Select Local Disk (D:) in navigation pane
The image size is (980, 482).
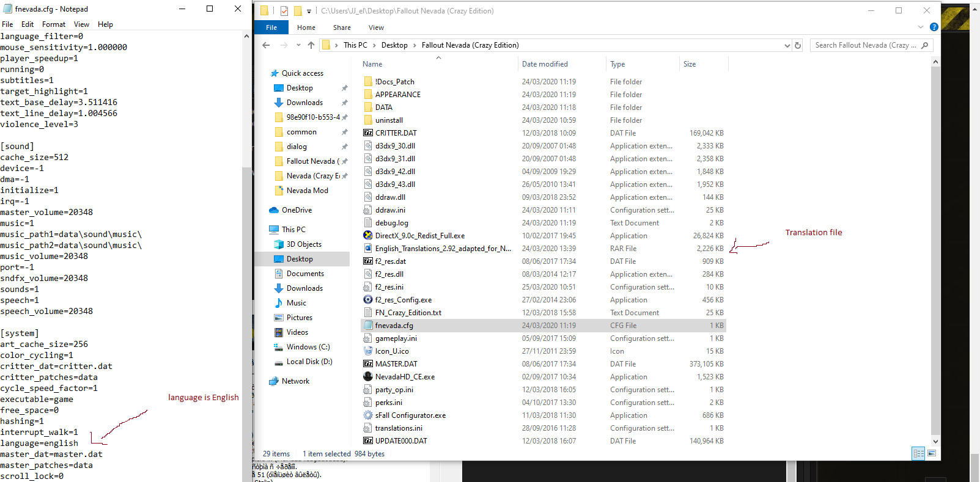coord(309,362)
